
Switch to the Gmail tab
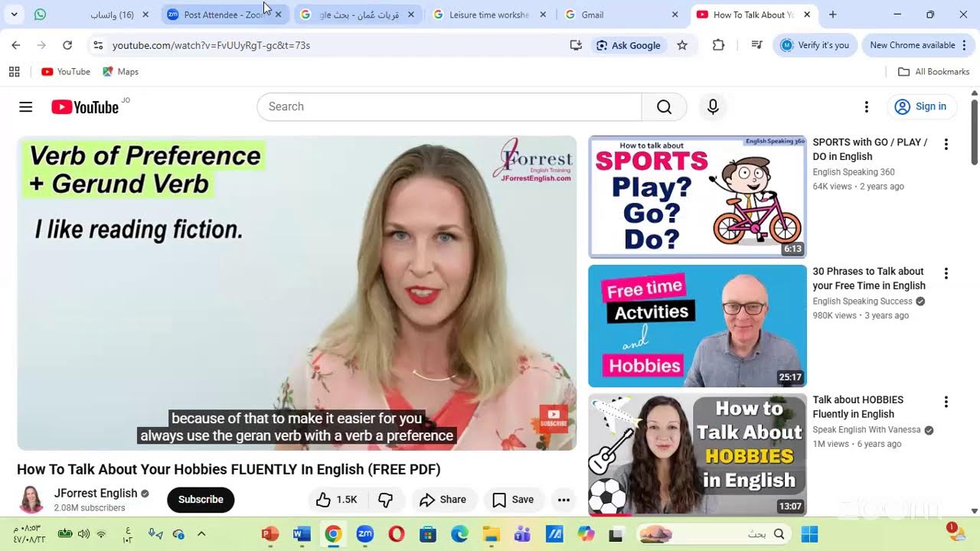(x=622, y=15)
